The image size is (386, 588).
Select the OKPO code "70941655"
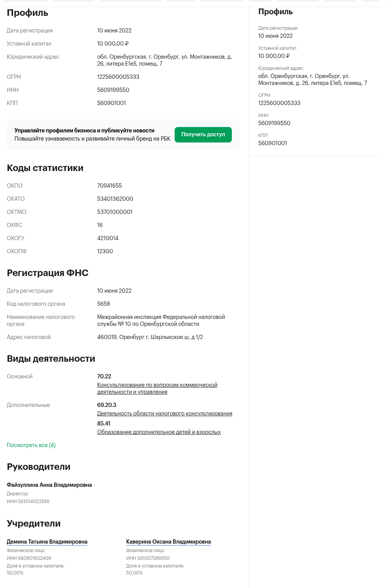(110, 186)
